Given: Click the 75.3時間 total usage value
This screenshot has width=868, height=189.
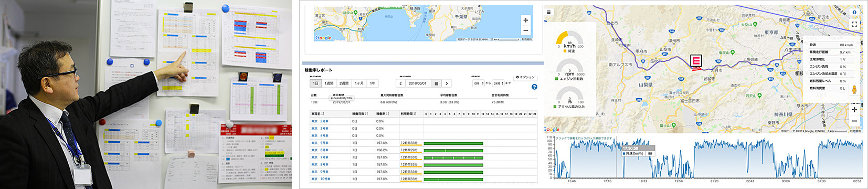Looking at the screenshot, I should tap(498, 102).
